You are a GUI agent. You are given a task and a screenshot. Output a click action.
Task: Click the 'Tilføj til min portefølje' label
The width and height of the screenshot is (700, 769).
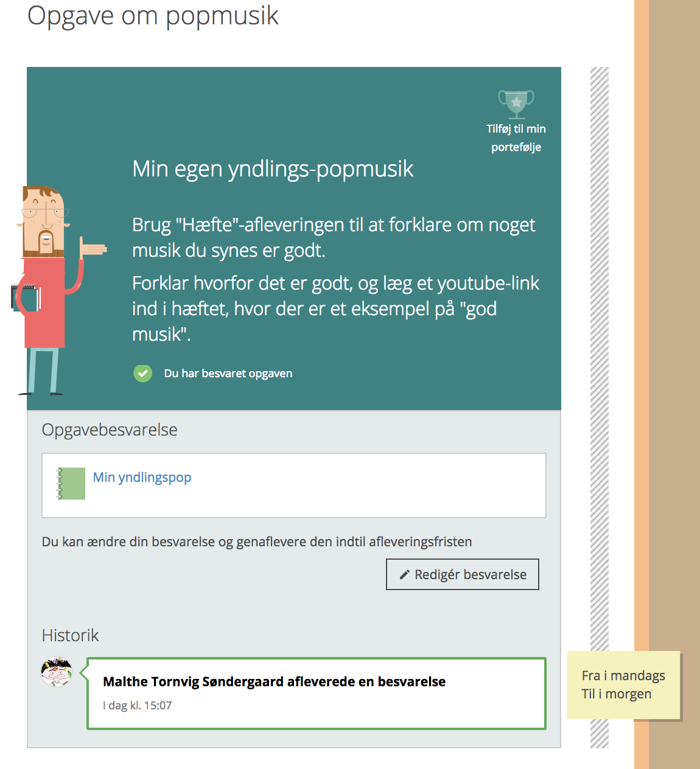click(516, 138)
